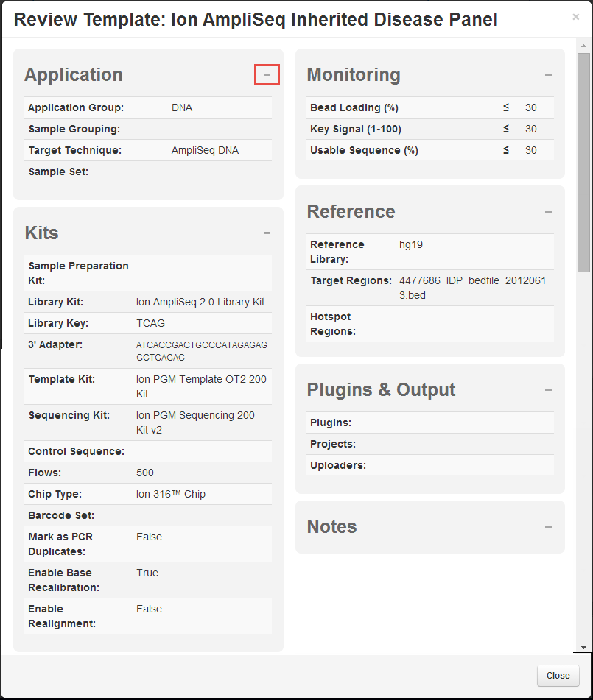The width and height of the screenshot is (593, 700).
Task: Click the Notes section heading
Action: click(331, 527)
